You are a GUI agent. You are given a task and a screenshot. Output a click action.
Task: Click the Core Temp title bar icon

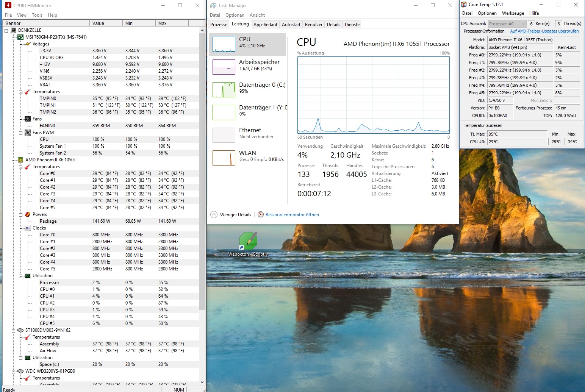click(x=464, y=5)
